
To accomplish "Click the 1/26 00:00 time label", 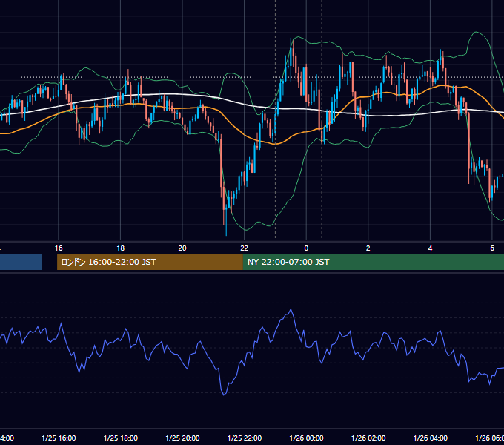I will [x=306, y=438].
